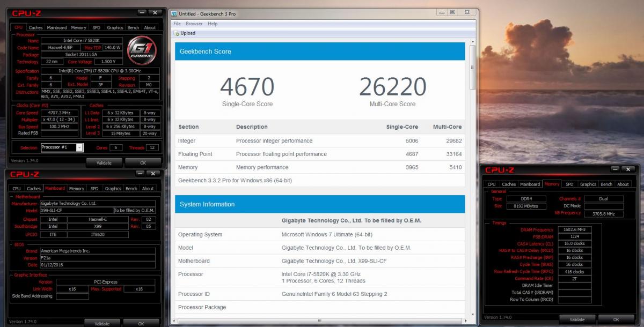
Task: Click OK in CPU-Z Memory window
Action: tap(616, 319)
